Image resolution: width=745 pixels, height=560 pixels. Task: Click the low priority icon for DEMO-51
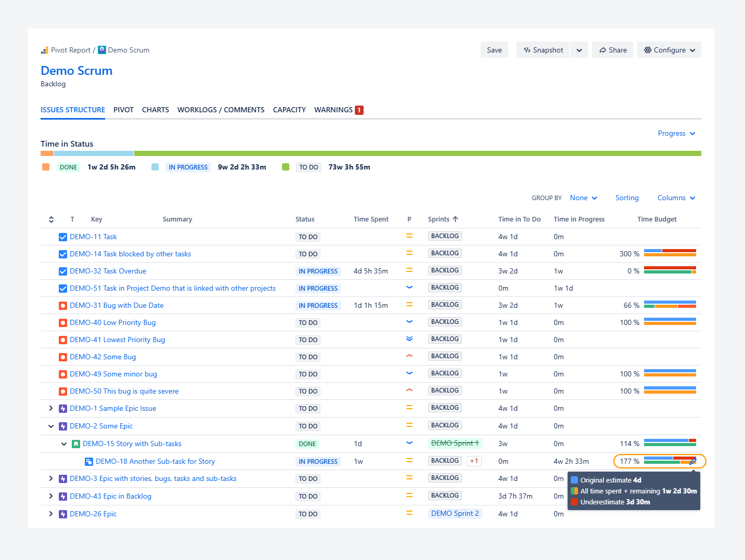pyautogui.click(x=409, y=288)
